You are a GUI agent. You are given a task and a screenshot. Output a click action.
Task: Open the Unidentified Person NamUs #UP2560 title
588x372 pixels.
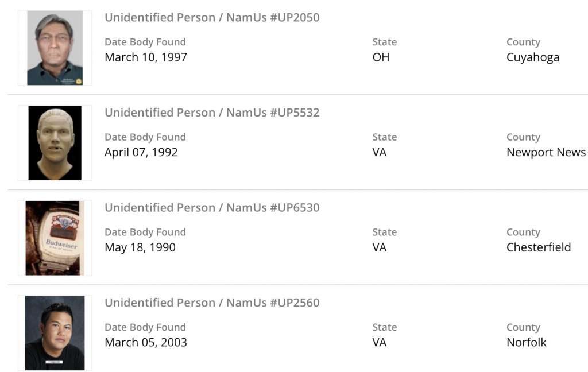click(x=212, y=303)
